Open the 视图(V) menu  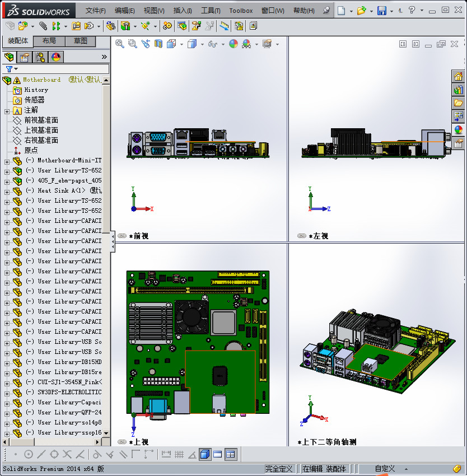(x=154, y=11)
